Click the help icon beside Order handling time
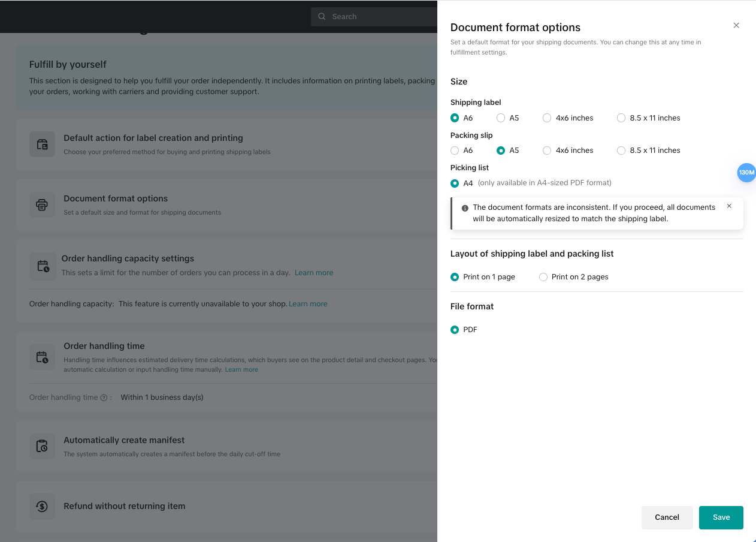The image size is (756, 542). [104, 398]
